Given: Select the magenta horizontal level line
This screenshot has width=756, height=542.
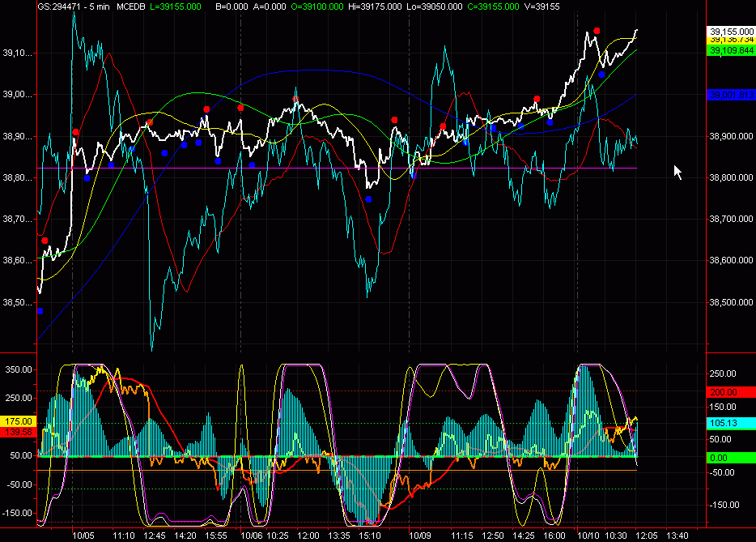Looking at the screenshot, I should (338, 168).
